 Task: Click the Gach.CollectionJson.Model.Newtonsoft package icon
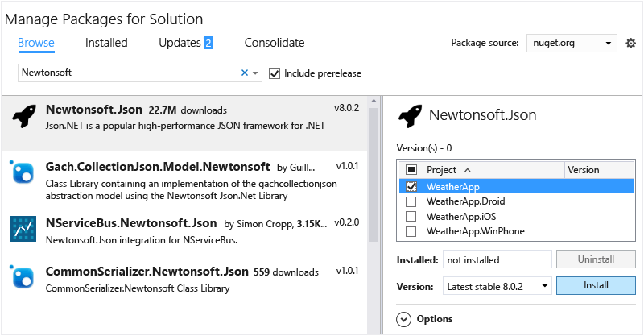23,172
